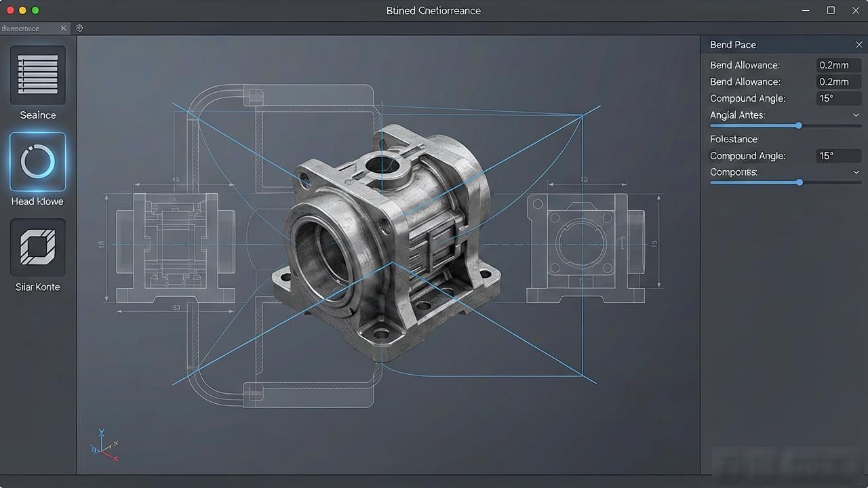Click the small round icon beside the document tab

tap(79, 28)
